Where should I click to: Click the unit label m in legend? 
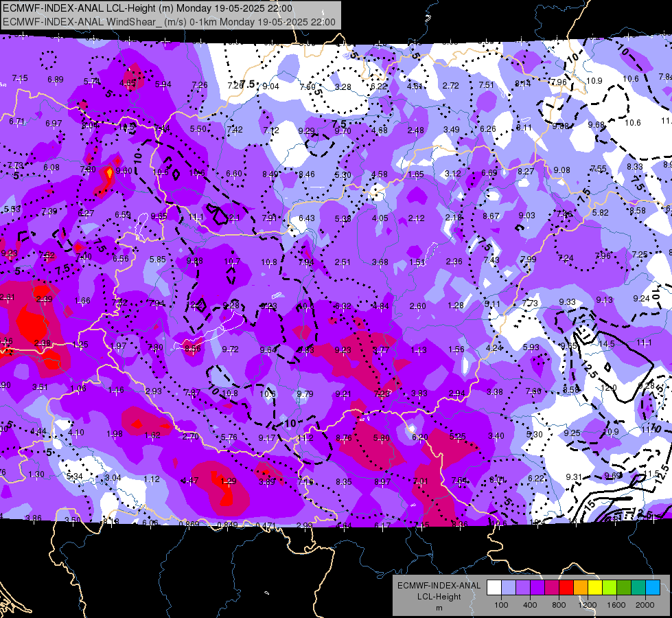439,608
